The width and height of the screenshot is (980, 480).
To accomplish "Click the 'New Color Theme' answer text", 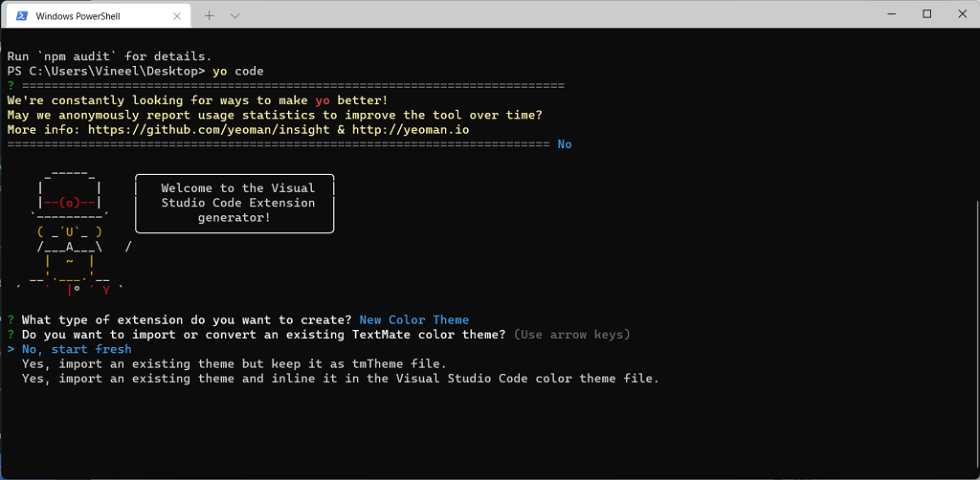I will pyautogui.click(x=414, y=319).
